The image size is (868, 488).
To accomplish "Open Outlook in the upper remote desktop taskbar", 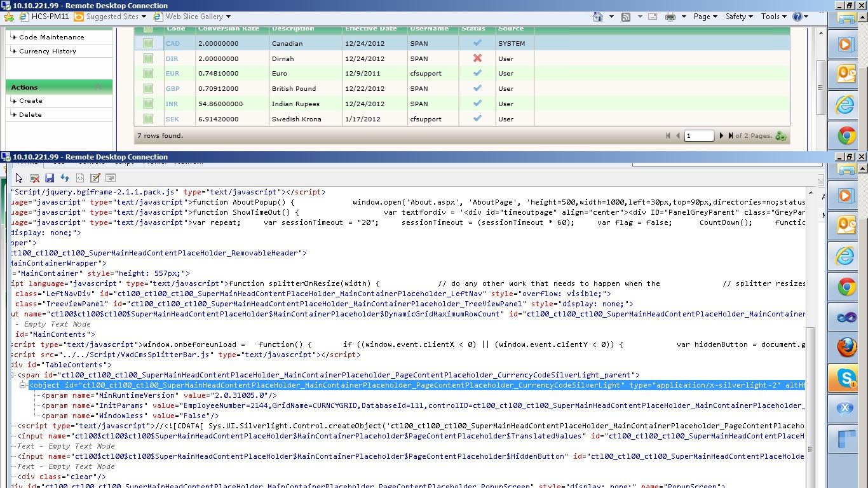I will tap(846, 74).
